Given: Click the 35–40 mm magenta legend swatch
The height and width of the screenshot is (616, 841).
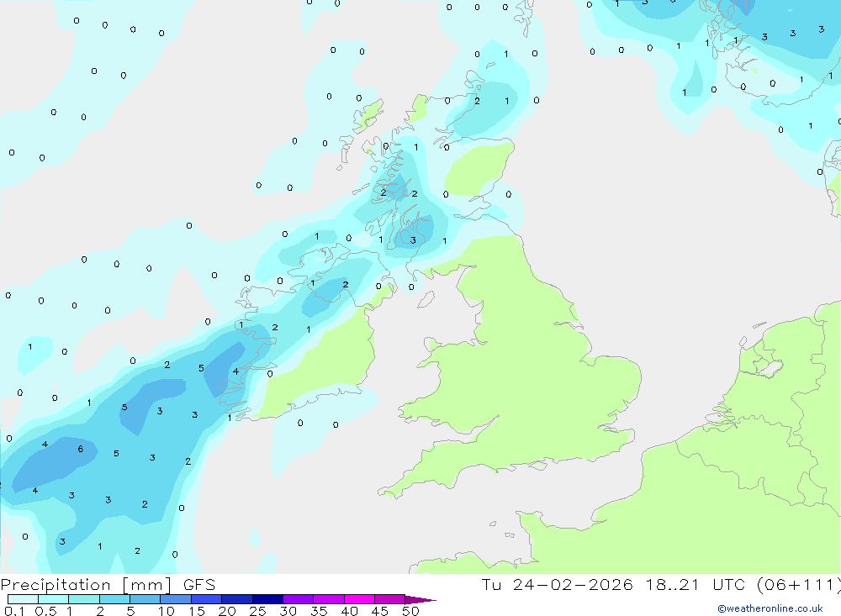Looking at the screenshot, I should pyautogui.click(x=329, y=599).
